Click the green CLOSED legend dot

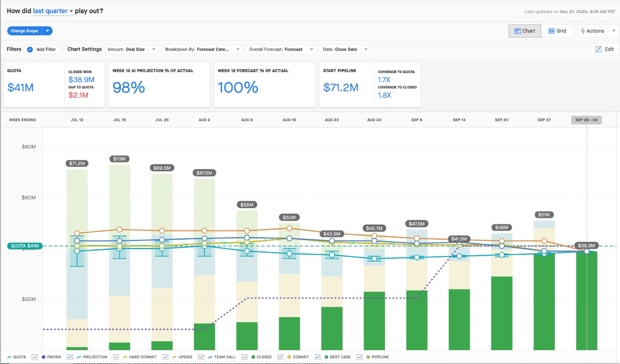(x=253, y=357)
